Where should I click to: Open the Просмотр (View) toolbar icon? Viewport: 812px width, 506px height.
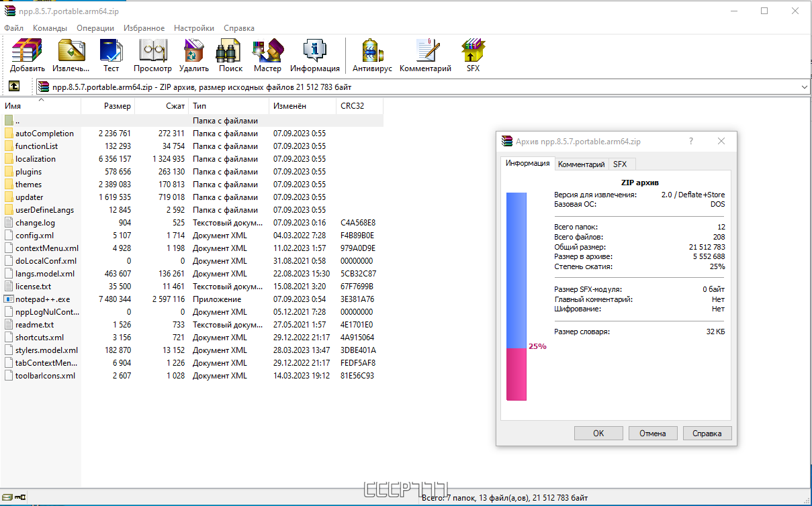152,56
